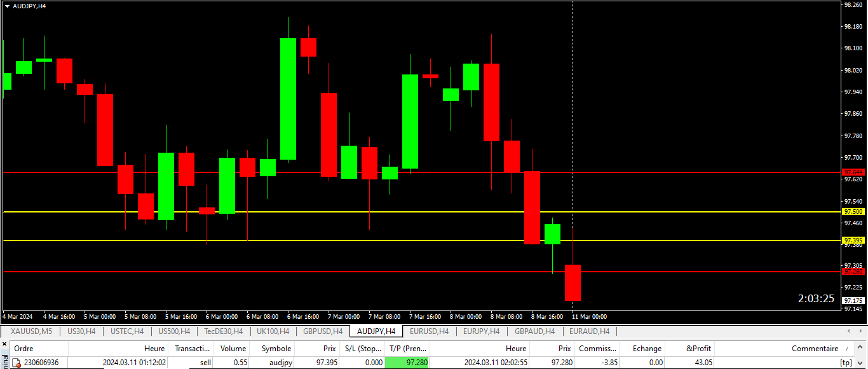868x369 pixels.
Task: Show the TecDE30,H4 chart tab
Action: pos(223,331)
